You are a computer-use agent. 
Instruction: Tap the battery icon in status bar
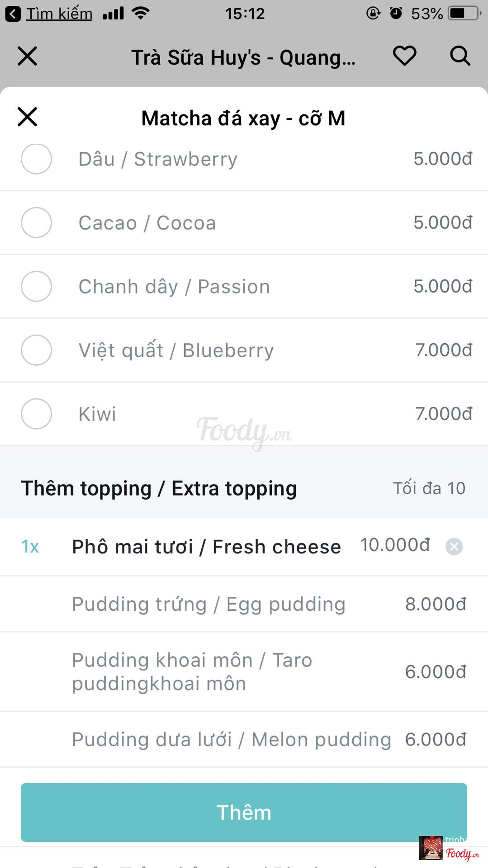[x=464, y=14]
